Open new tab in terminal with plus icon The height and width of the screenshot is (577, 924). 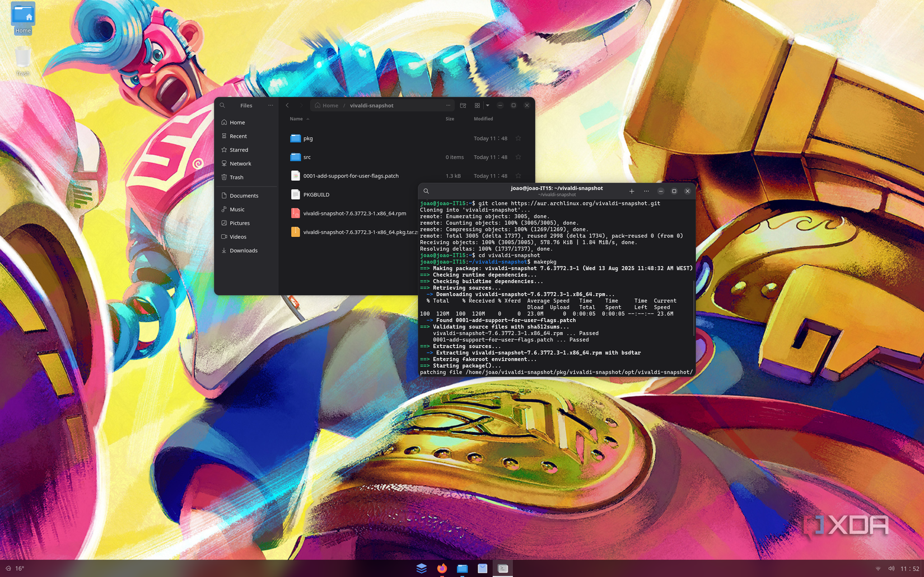pos(632,191)
